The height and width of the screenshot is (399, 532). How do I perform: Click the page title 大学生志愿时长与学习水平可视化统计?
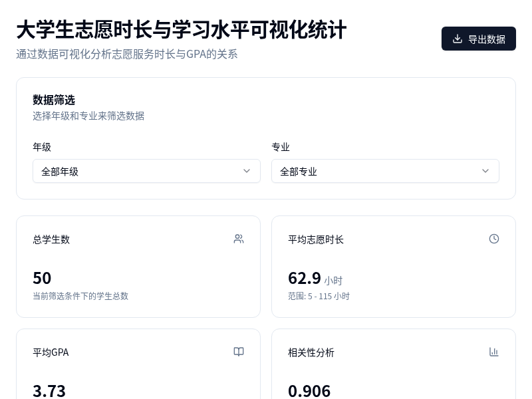tap(181, 30)
